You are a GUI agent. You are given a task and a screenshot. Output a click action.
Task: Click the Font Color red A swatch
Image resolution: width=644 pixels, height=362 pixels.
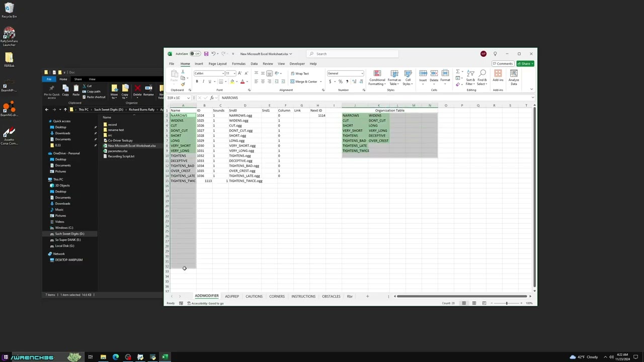(242, 81)
